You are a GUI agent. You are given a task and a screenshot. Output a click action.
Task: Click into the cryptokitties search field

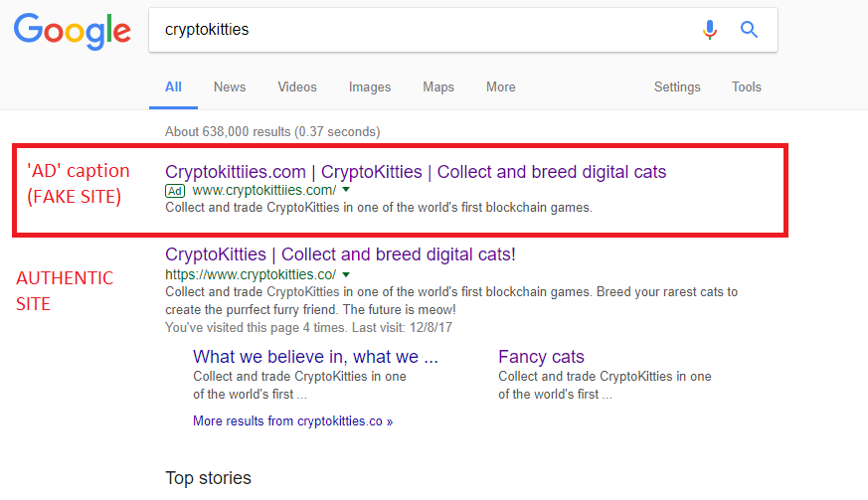418,30
